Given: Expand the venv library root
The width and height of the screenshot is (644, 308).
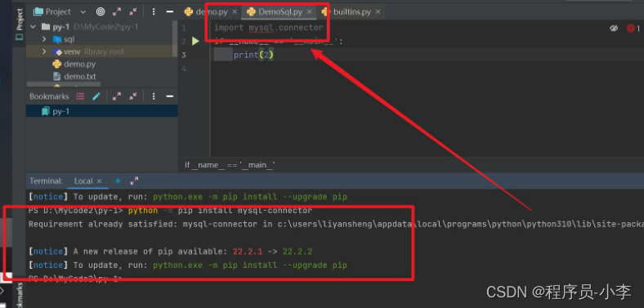Looking at the screenshot, I should [x=44, y=51].
